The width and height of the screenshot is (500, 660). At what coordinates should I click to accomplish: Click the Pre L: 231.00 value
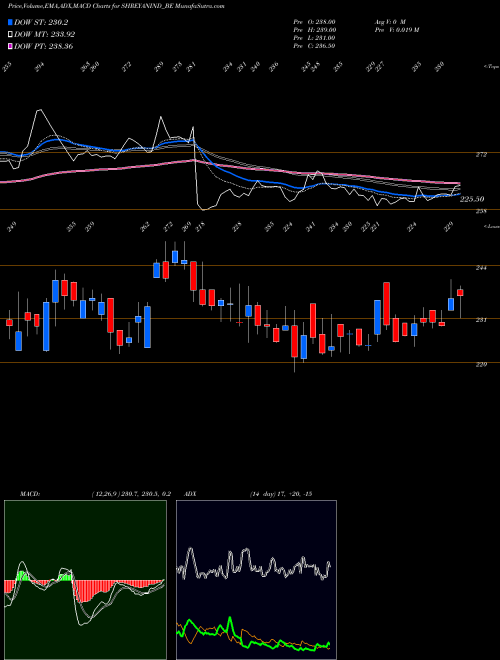coord(314,38)
